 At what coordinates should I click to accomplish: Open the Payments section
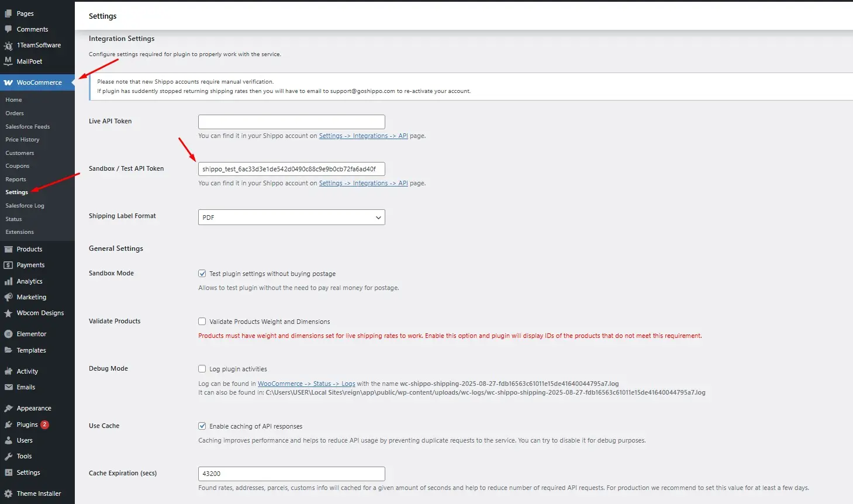click(x=29, y=265)
